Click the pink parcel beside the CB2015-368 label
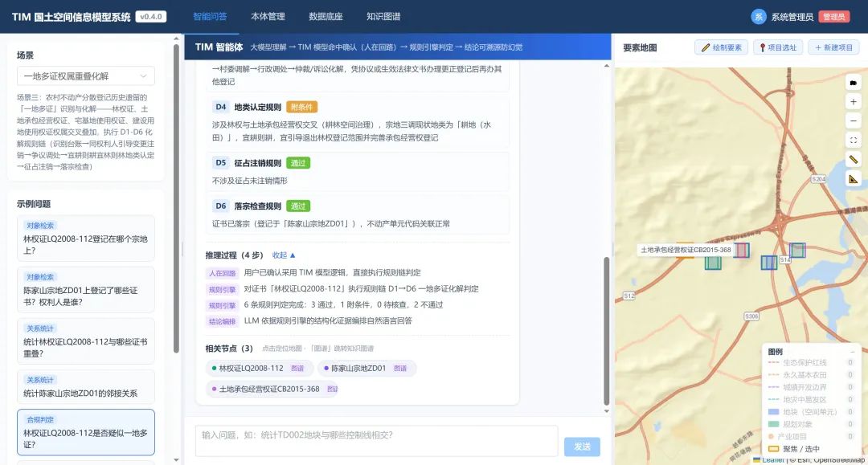 [742, 250]
